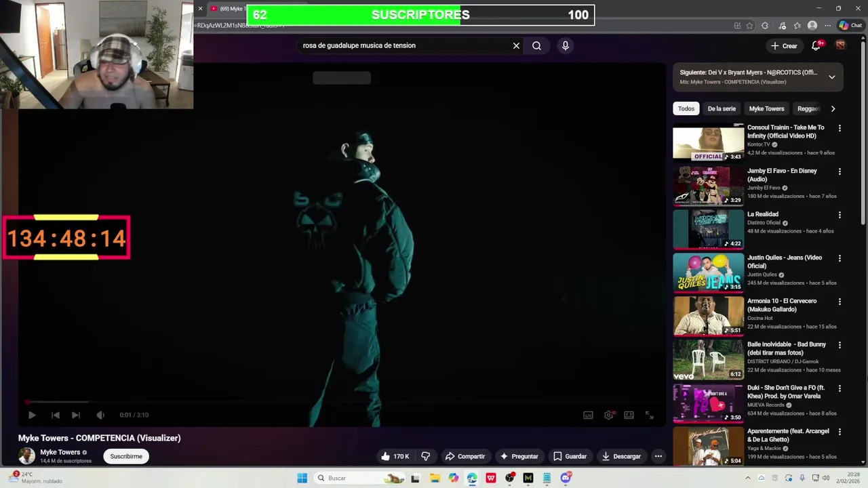Play the Myke Towers video

click(x=31, y=415)
